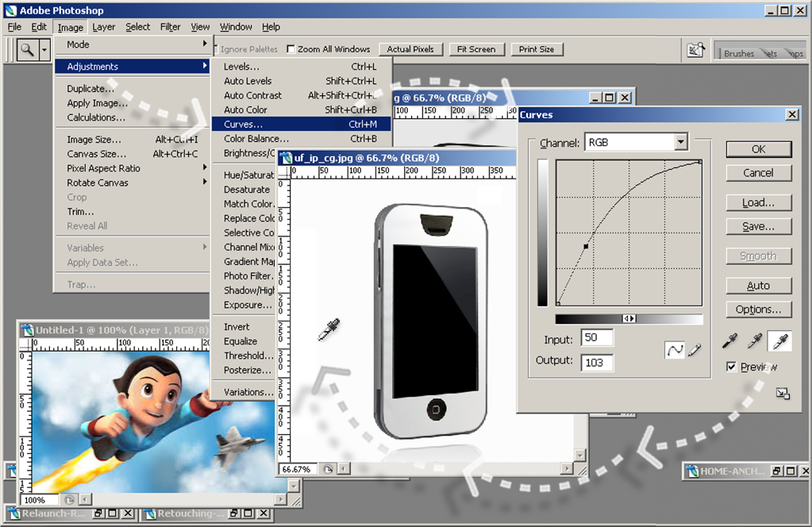Enable the Zoom All Windows checkbox

click(291, 49)
